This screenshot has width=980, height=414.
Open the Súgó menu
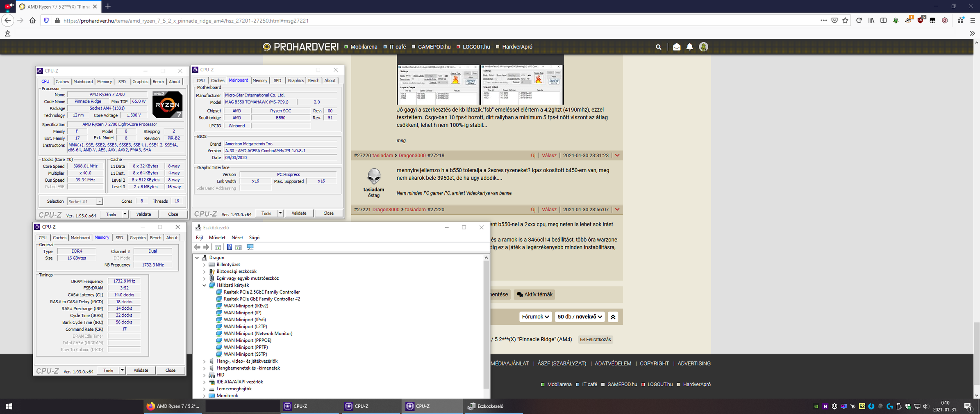254,238
